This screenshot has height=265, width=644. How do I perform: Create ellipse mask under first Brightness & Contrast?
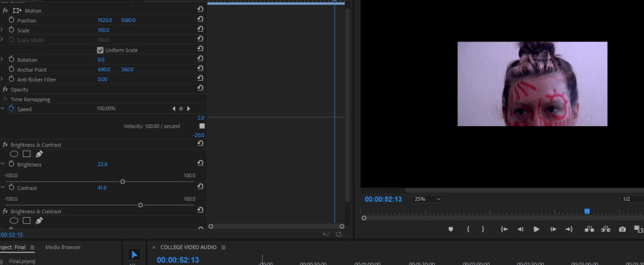[x=14, y=154]
